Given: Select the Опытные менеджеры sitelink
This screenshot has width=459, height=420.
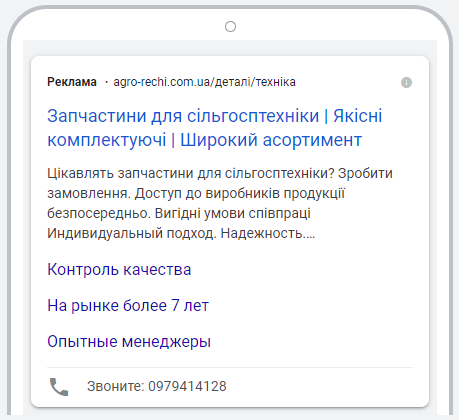Looking at the screenshot, I should (129, 341).
